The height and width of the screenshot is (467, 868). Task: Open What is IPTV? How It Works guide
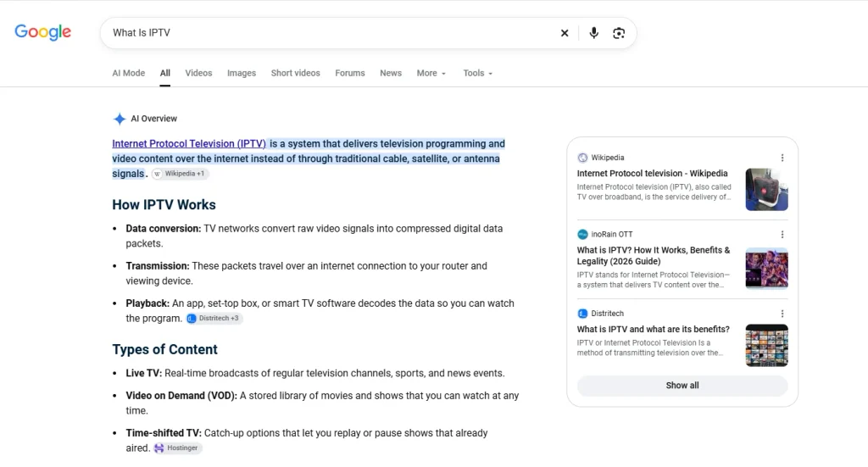click(x=654, y=256)
